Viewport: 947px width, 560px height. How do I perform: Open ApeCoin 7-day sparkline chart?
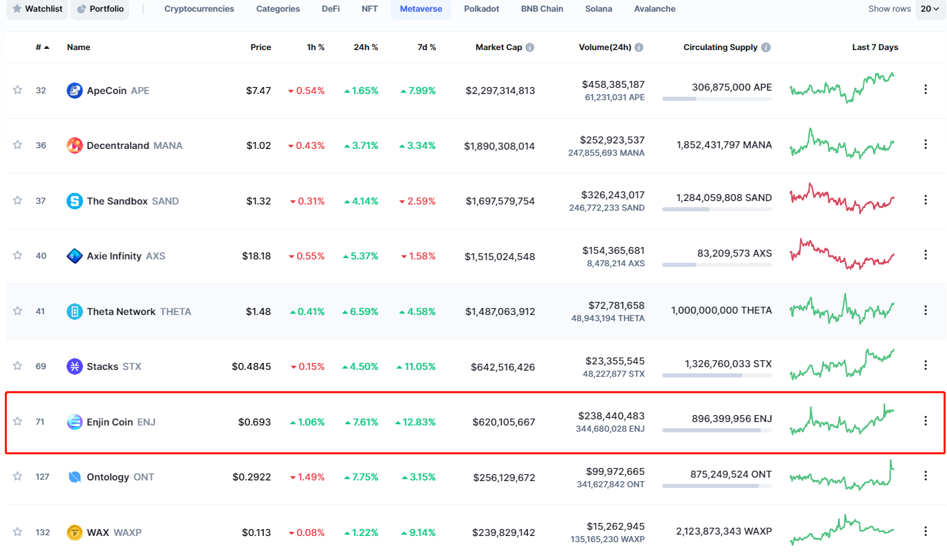pos(842,89)
